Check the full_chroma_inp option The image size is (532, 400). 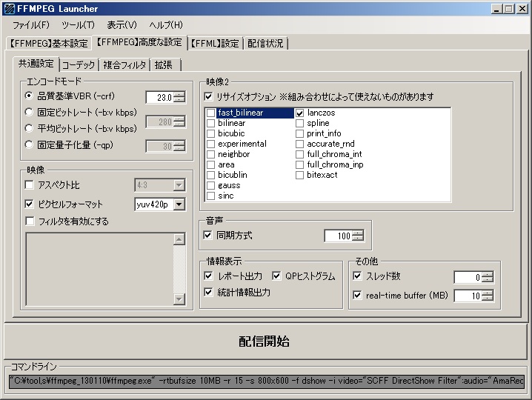pyautogui.click(x=299, y=165)
